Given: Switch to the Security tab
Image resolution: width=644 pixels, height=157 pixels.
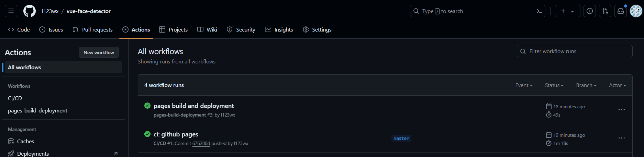Looking at the screenshot, I should point(241,30).
